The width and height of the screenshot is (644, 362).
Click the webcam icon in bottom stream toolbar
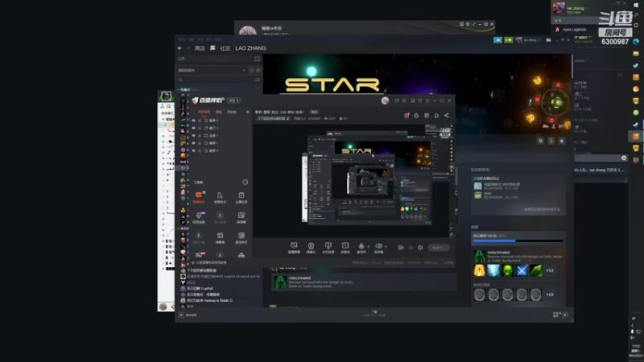coord(311,248)
